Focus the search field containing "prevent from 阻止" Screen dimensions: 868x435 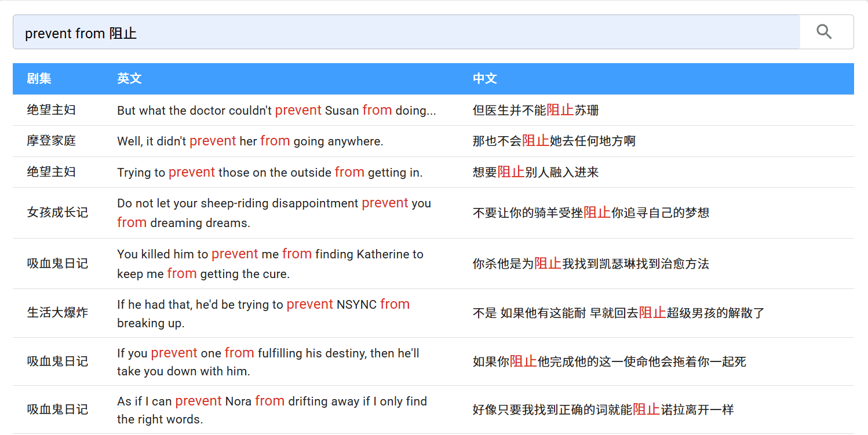(x=406, y=32)
